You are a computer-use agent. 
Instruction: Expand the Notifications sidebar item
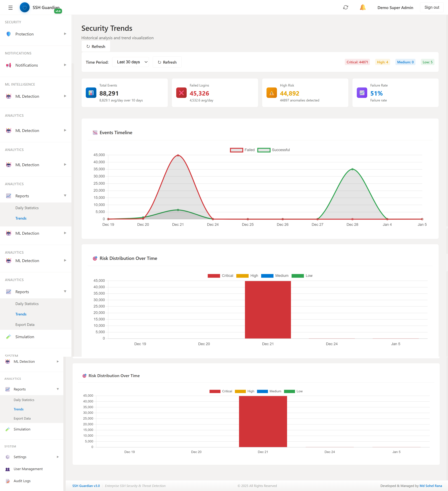[x=27, y=65]
